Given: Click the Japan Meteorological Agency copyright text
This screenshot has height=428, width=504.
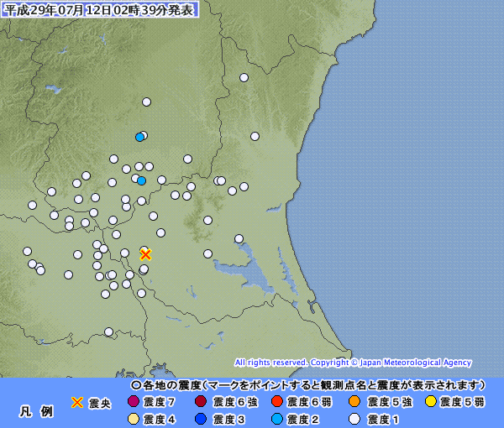Looking at the screenshot, I should point(353,363).
